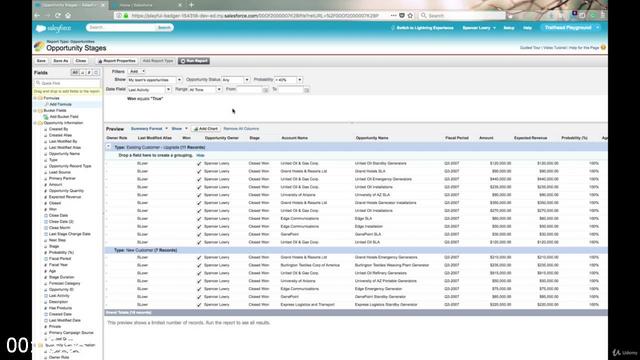Click Hide link beside grouping drop zone

click(x=200, y=156)
